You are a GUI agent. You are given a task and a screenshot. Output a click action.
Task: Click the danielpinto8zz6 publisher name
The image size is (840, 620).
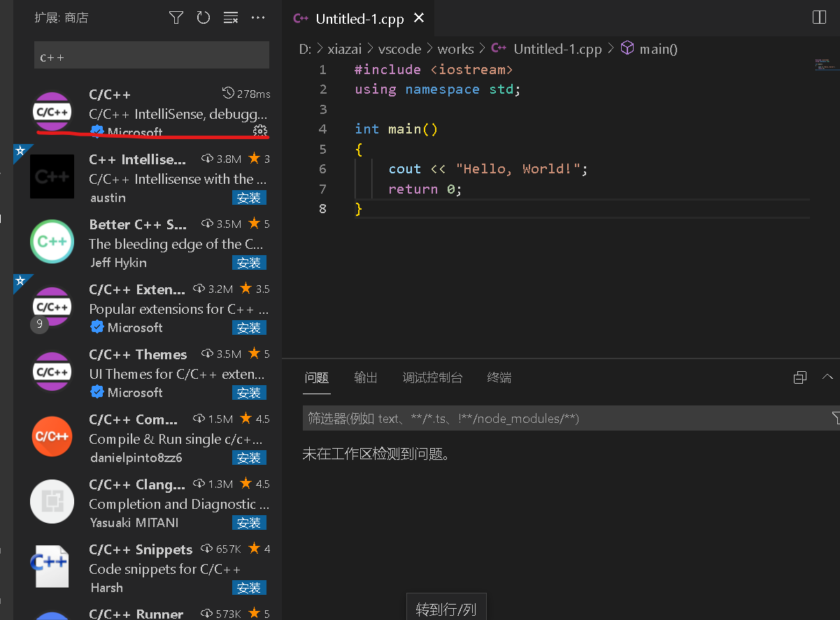(136, 458)
